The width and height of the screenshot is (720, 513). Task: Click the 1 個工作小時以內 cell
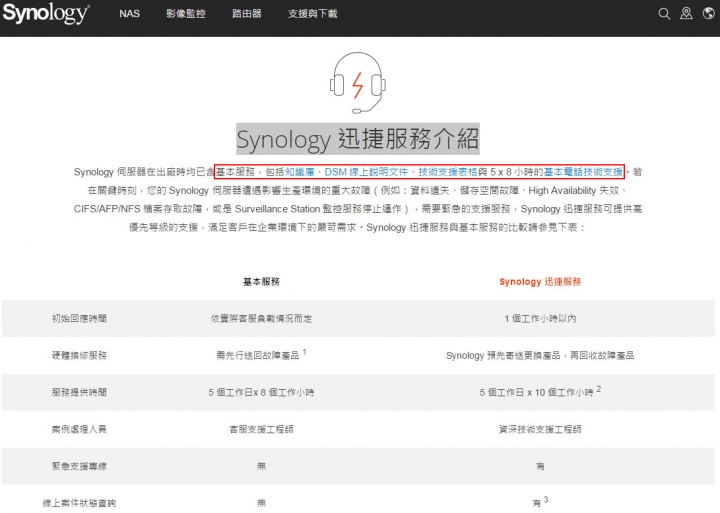(x=540, y=318)
